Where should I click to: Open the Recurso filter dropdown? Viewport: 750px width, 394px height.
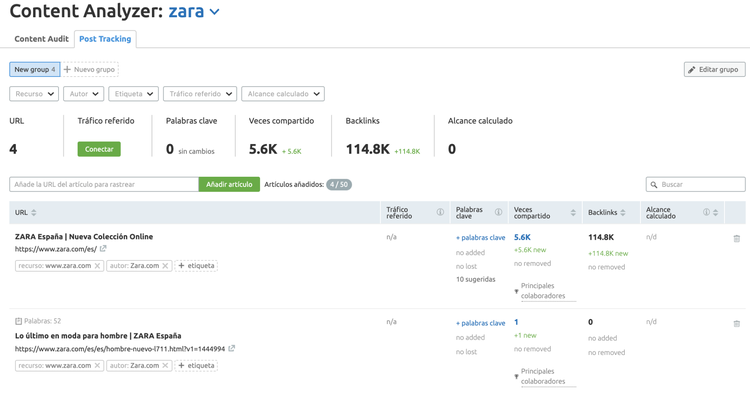click(34, 94)
